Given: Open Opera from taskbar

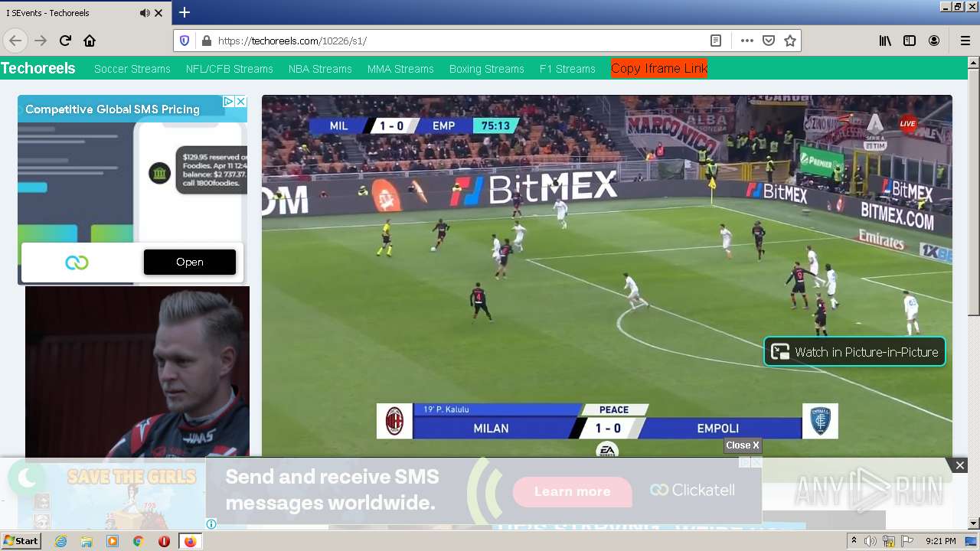Looking at the screenshot, I should tap(164, 541).
